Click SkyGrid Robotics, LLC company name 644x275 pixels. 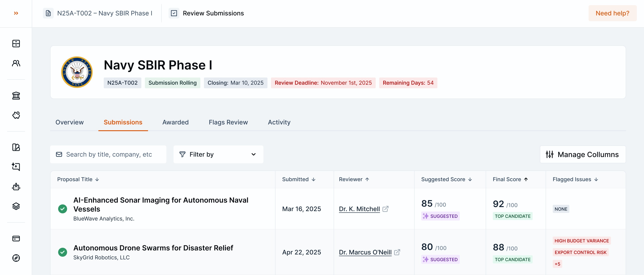click(101, 258)
